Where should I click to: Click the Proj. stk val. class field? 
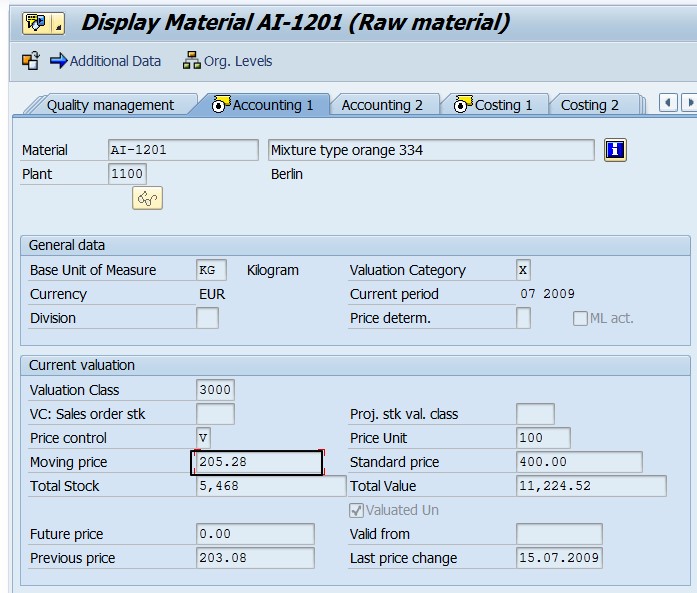coord(535,414)
